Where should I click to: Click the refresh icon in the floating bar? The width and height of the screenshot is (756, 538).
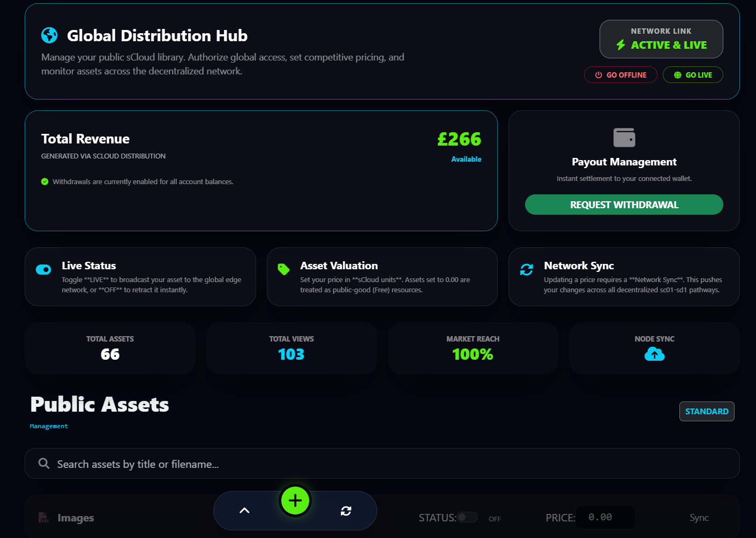(346, 511)
